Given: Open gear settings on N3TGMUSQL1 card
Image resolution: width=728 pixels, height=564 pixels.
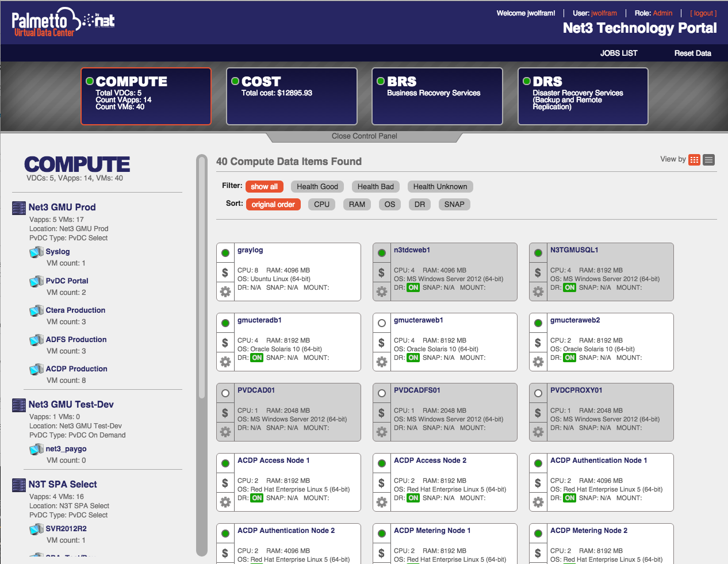Looking at the screenshot, I should coord(538,291).
